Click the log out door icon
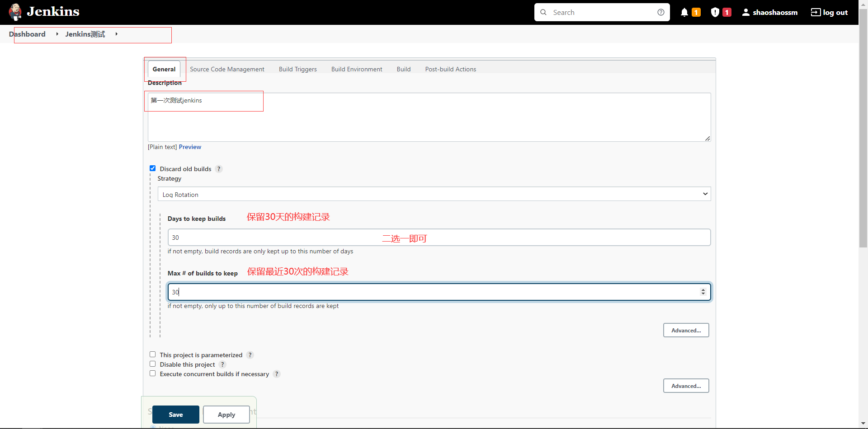 coord(816,12)
